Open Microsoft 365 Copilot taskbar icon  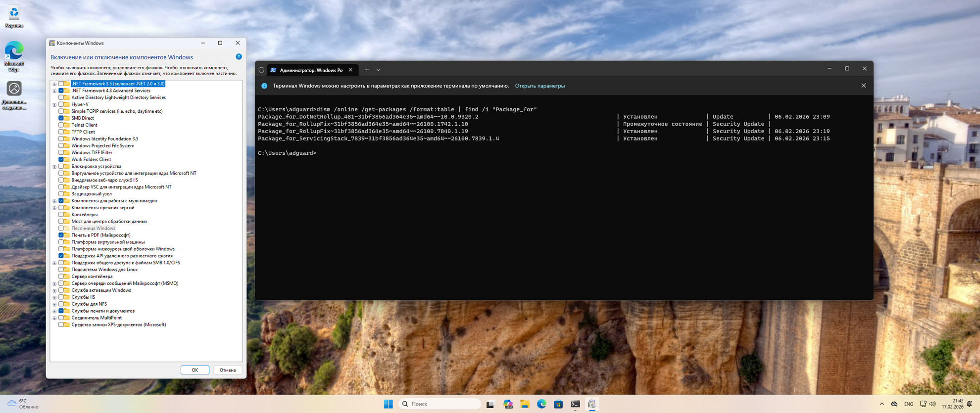[x=508, y=404]
